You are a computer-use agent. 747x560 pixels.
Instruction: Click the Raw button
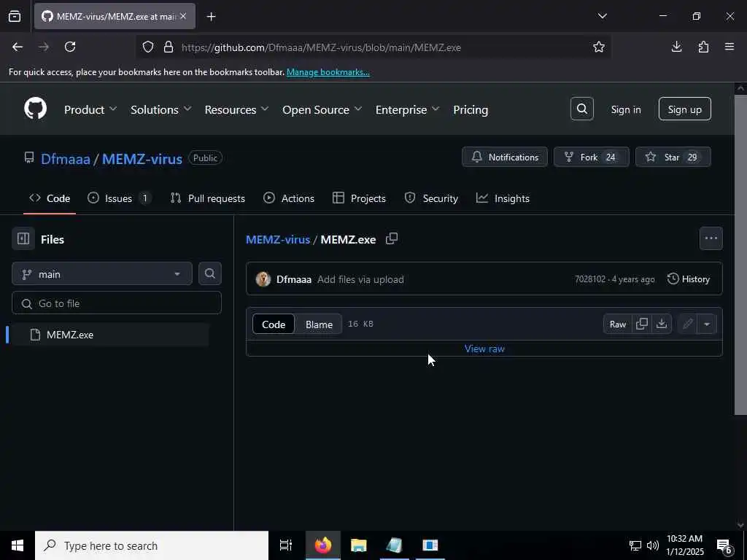click(x=617, y=324)
